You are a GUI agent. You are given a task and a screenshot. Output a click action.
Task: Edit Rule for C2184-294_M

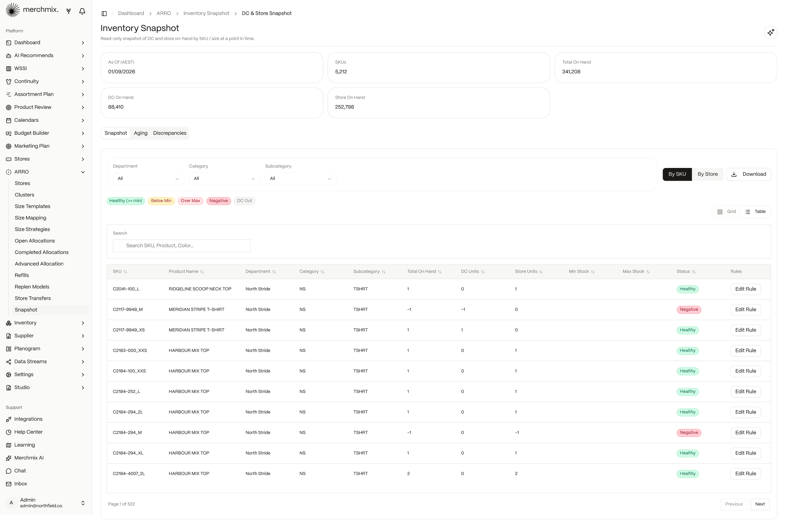pos(745,432)
